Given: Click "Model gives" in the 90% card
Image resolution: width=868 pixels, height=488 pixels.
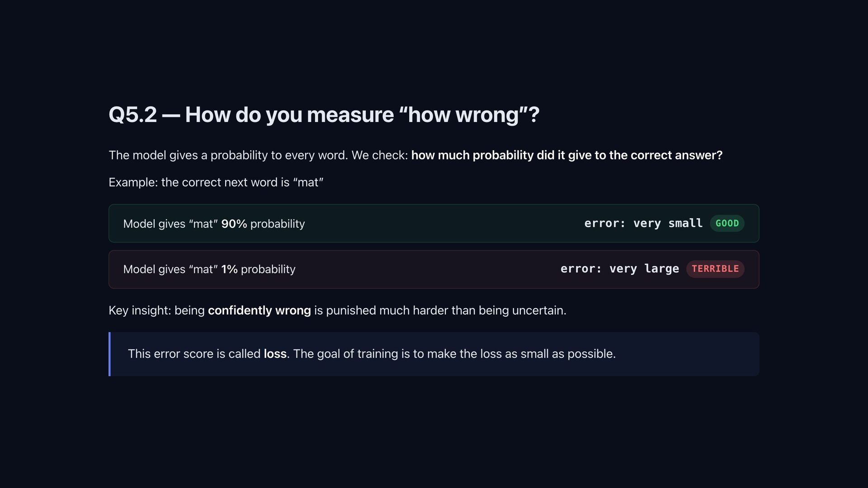Looking at the screenshot, I should pyautogui.click(x=154, y=224).
